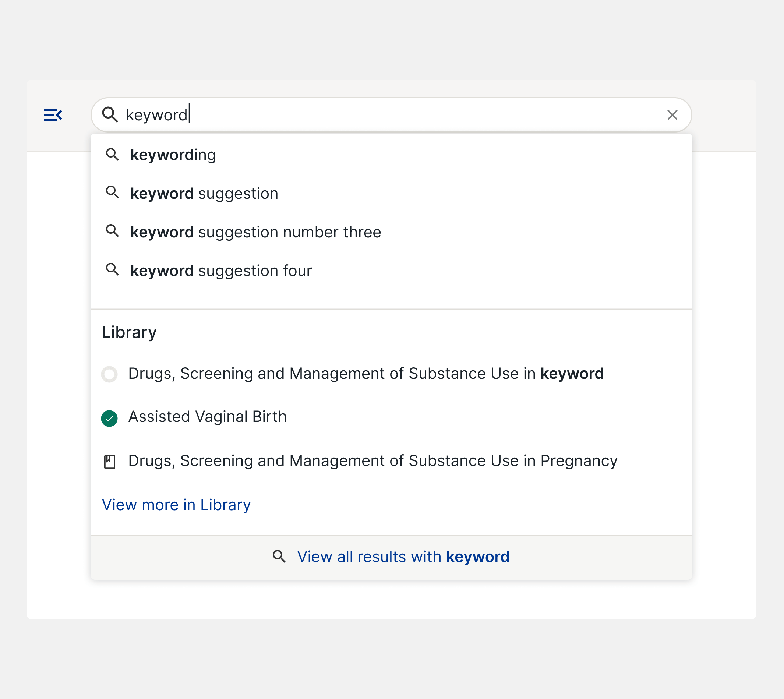Click magnifier icon beside 'keyword suggestion'
Image resolution: width=784 pixels, height=699 pixels.
[112, 192]
